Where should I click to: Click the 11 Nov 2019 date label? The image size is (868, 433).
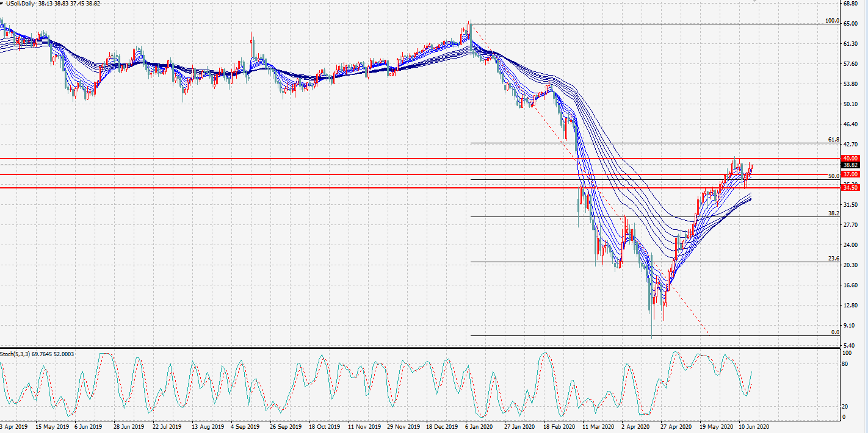point(365,427)
